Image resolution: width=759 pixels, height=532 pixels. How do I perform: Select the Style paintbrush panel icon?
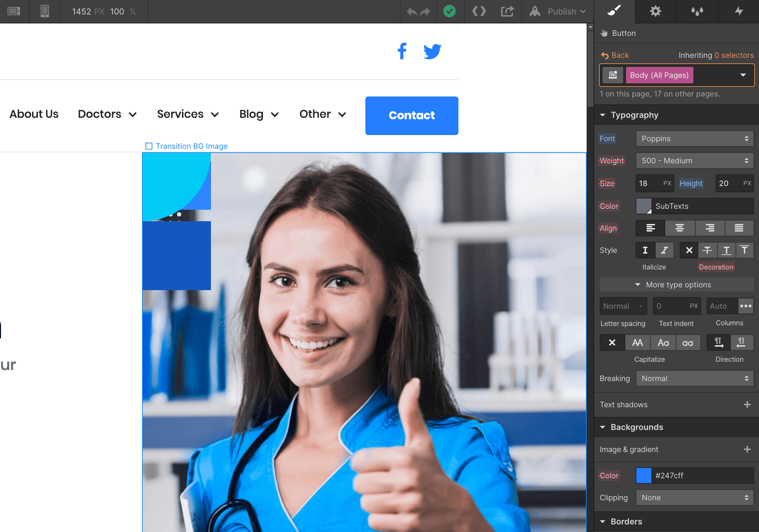(x=615, y=11)
